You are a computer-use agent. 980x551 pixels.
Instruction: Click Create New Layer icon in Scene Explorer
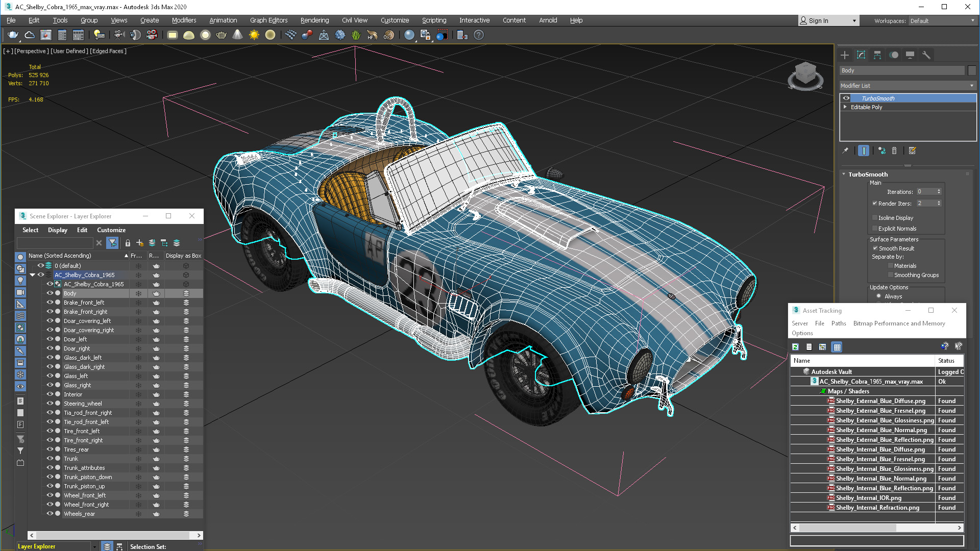[x=139, y=243]
